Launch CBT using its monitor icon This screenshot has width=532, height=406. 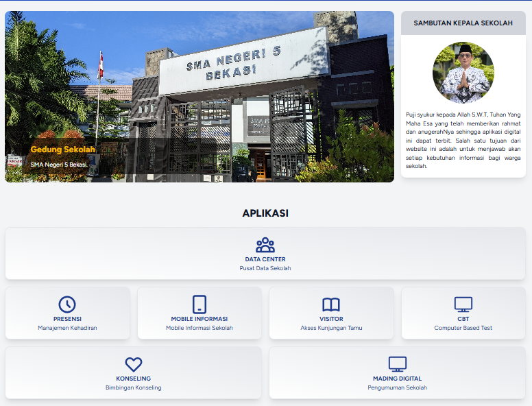pos(463,304)
